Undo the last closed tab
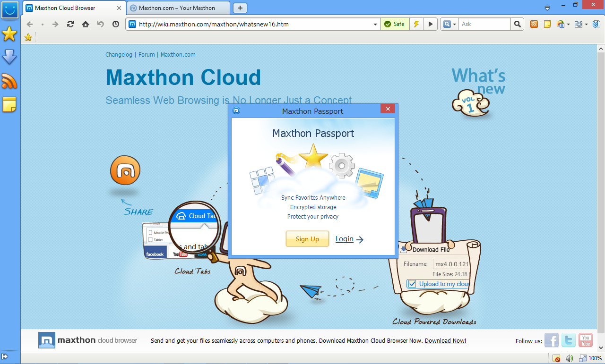Image resolution: width=605 pixels, height=364 pixels. tap(101, 24)
